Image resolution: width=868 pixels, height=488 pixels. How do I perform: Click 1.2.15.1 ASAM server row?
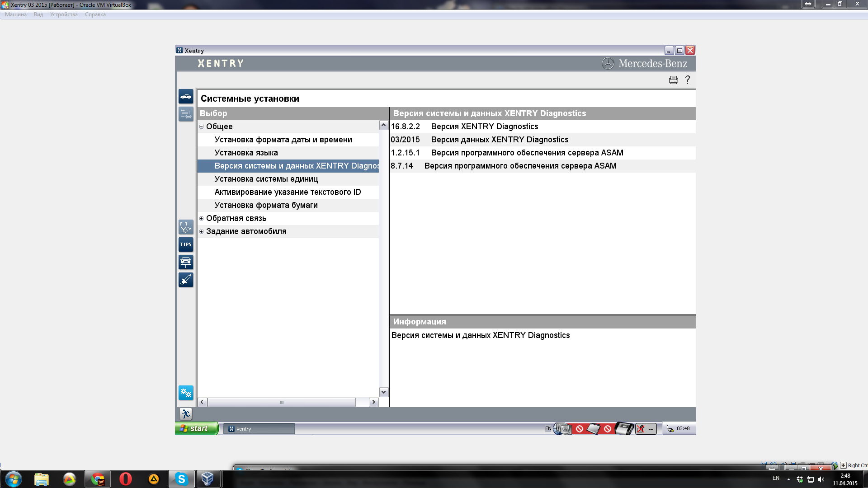click(x=542, y=153)
